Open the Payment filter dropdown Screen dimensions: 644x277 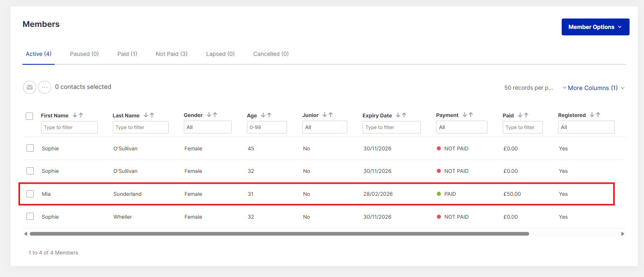pos(461,127)
